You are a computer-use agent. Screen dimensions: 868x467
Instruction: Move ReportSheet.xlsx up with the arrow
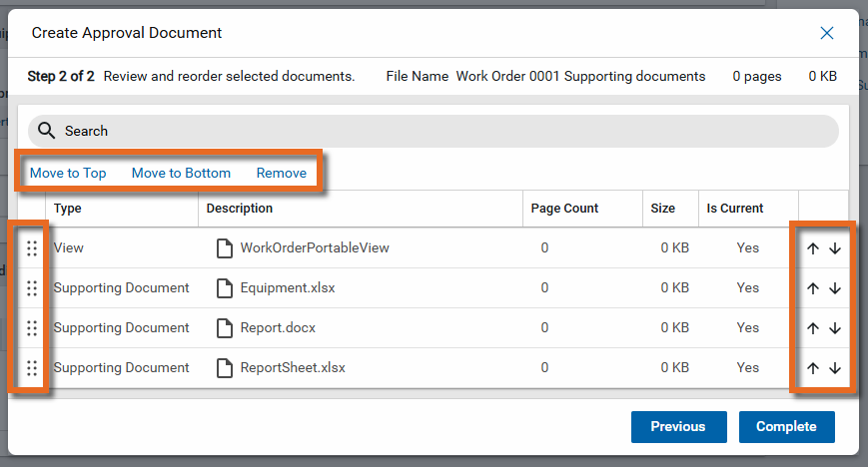coord(813,368)
